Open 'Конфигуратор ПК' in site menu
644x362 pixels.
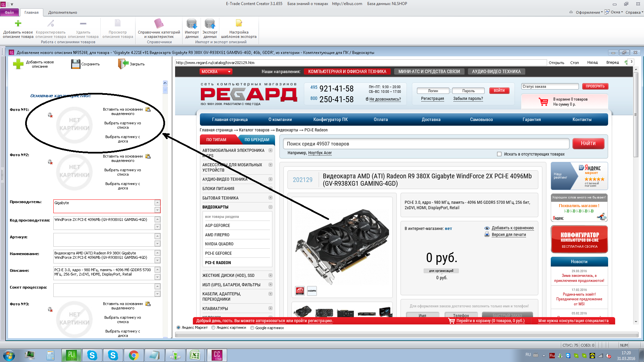[x=330, y=120]
